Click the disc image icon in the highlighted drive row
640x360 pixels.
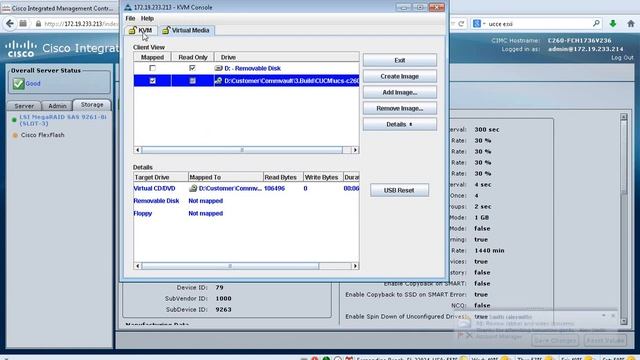[218, 81]
